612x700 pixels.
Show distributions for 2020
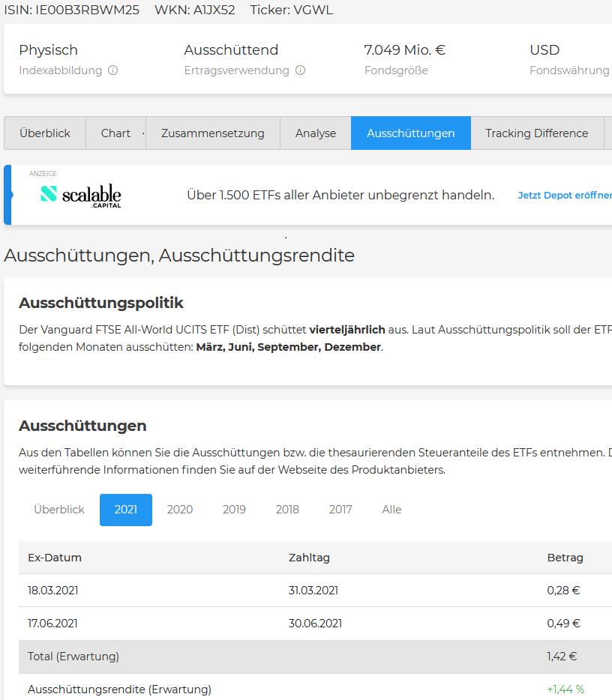click(x=180, y=510)
